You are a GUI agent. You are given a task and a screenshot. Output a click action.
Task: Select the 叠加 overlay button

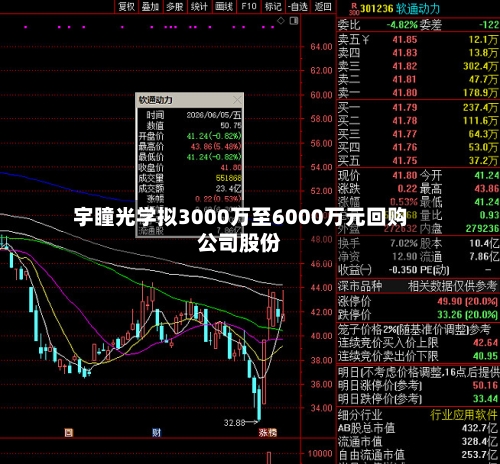[x=150, y=6]
